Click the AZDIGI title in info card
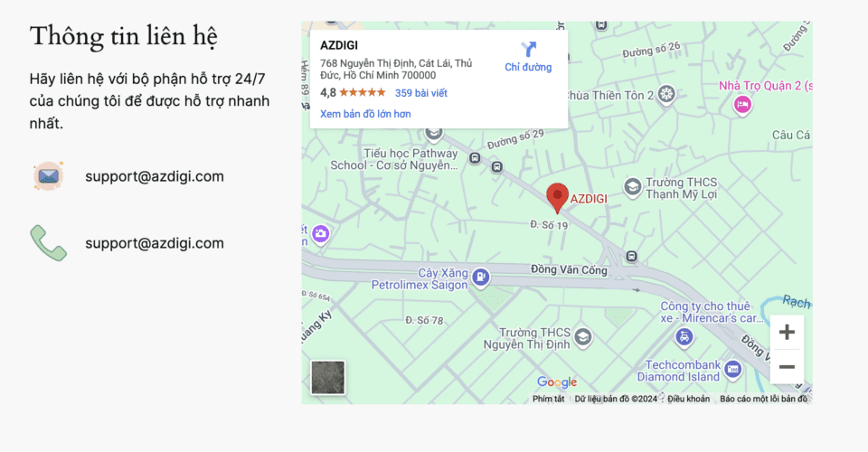This screenshot has width=868, height=452. (x=339, y=45)
